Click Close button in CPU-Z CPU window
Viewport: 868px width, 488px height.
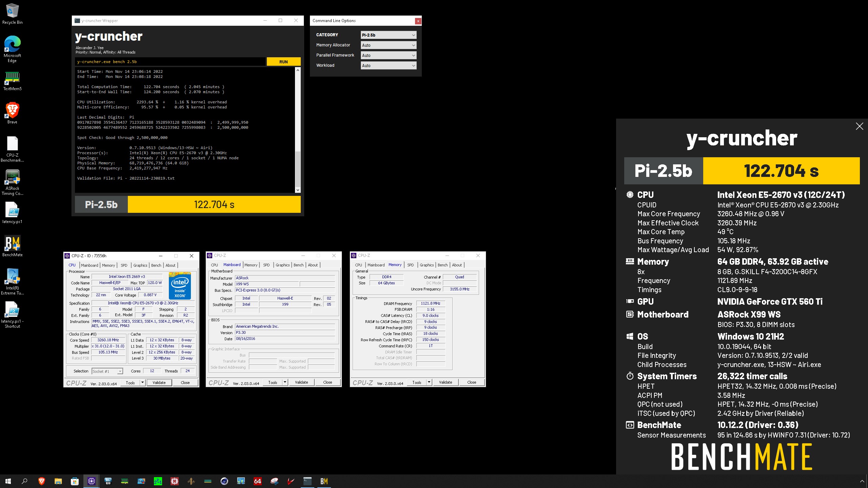point(185,383)
